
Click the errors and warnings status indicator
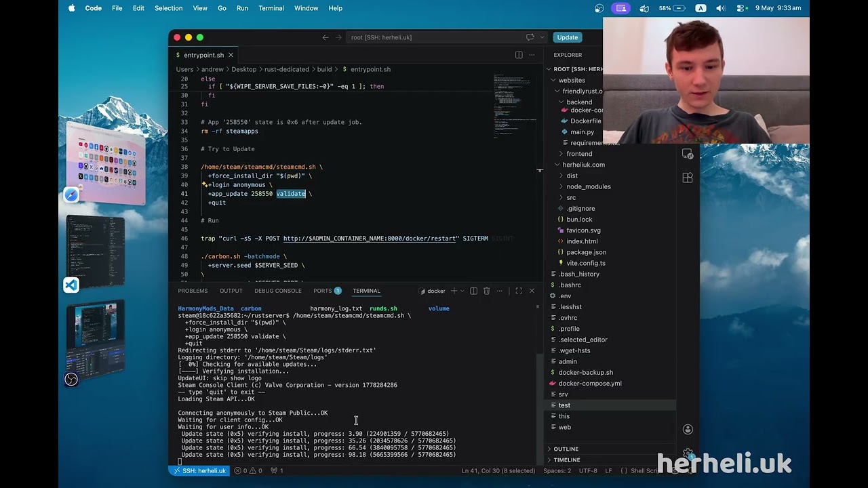pyautogui.click(x=248, y=470)
